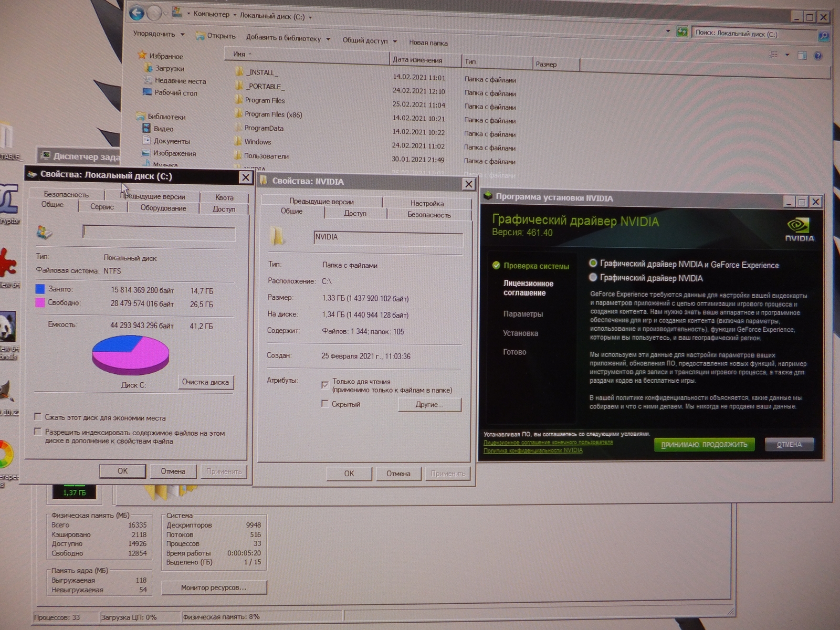
Task: Toggle the Explorer preview pane icon
Action: coord(802,55)
